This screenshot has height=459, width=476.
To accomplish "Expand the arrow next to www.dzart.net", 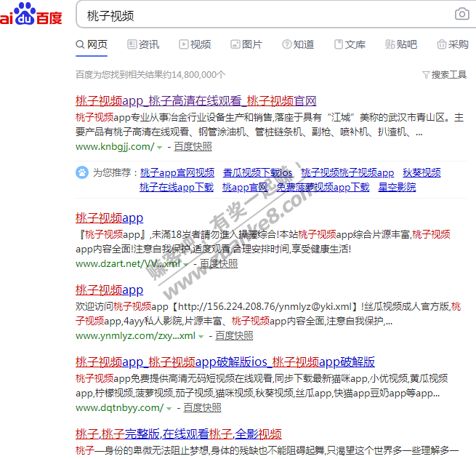I will [185, 264].
